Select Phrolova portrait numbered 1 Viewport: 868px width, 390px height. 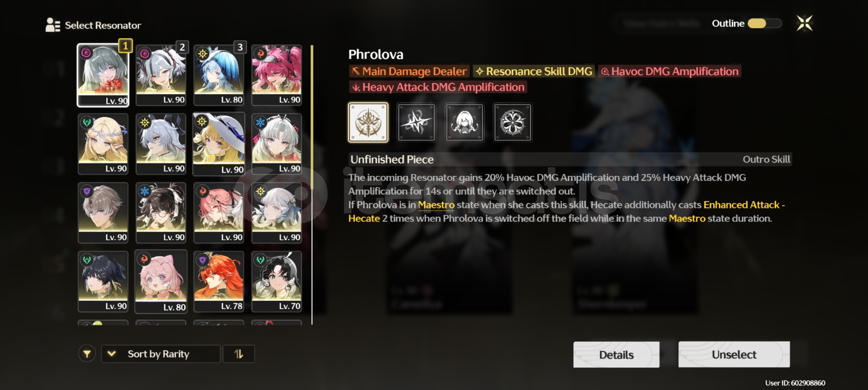pyautogui.click(x=103, y=75)
